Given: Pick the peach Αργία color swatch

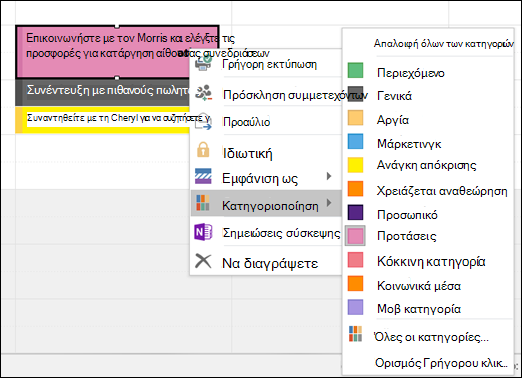Looking at the screenshot, I should 355,118.
